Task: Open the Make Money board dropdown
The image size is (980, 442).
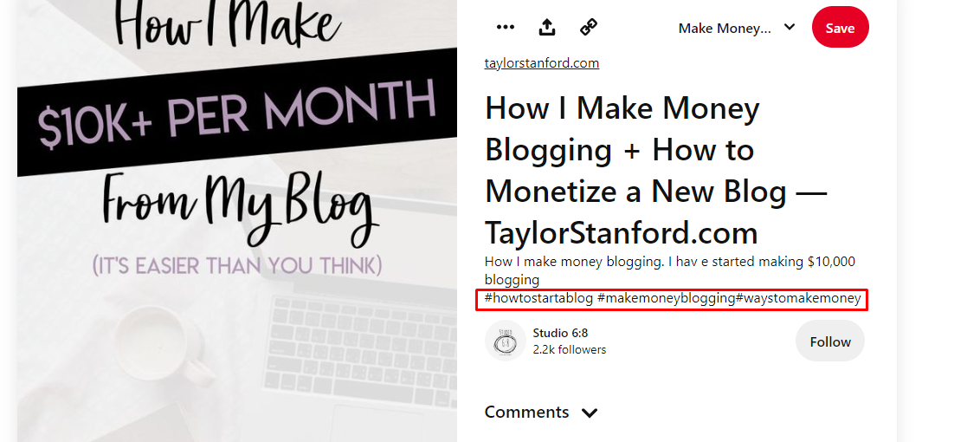Action: click(737, 29)
